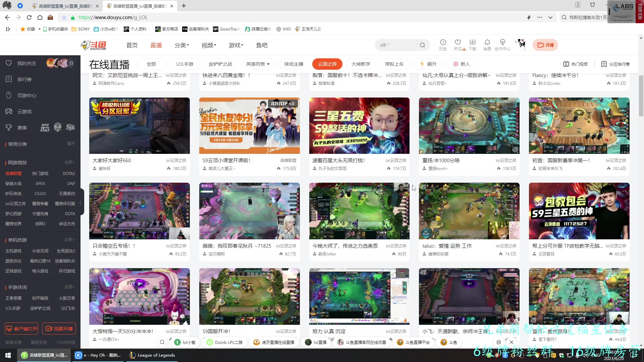Open the followed heart icon in header
The image size is (644, 362).
coord(458,42)
